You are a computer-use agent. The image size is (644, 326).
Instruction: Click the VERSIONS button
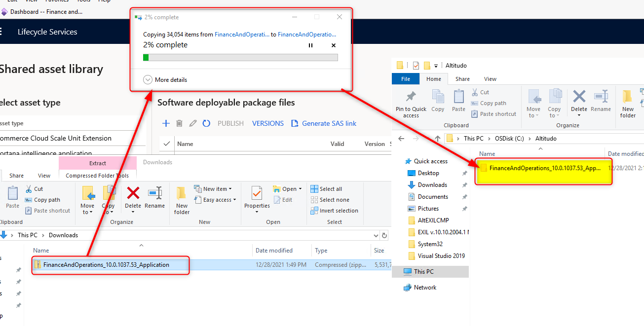(x=268, y=123)
